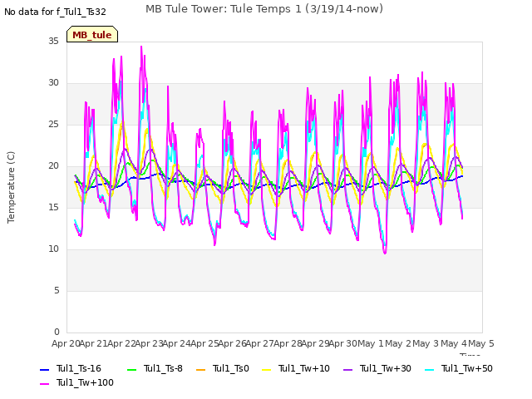Image resolution: width=532 pixels, height=399 pixels.
Task: Click the 10 y-axis tick label
Action: click(x=53, y=249)
